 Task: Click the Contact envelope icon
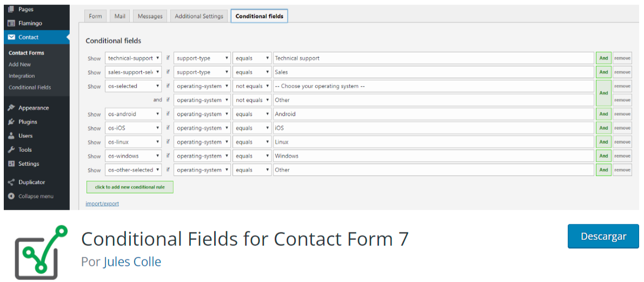coord(11,37)
